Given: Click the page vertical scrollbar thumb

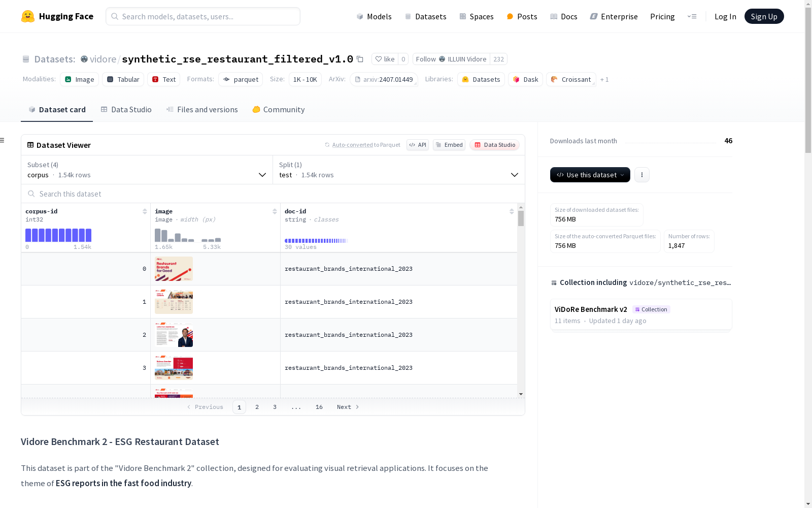Looking at the screenshot, I should 808,81.
